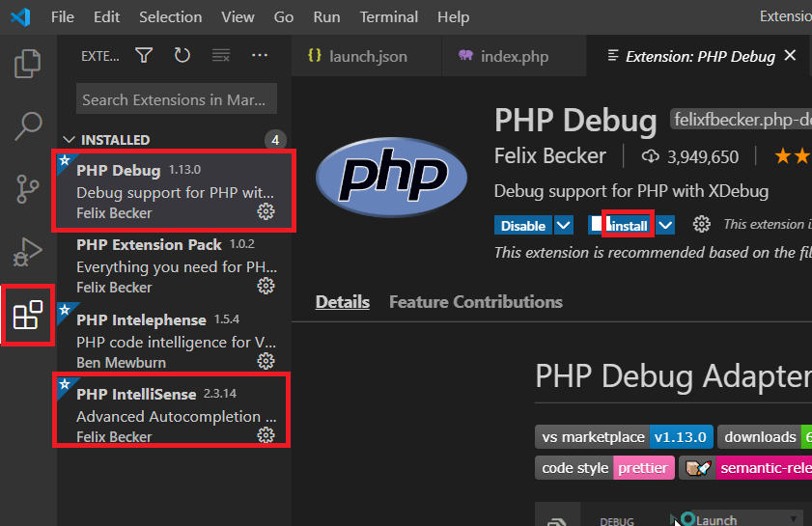Open the Explorer view in activity bar
This screenshot has height=526, width=812.
pos(27,64)
